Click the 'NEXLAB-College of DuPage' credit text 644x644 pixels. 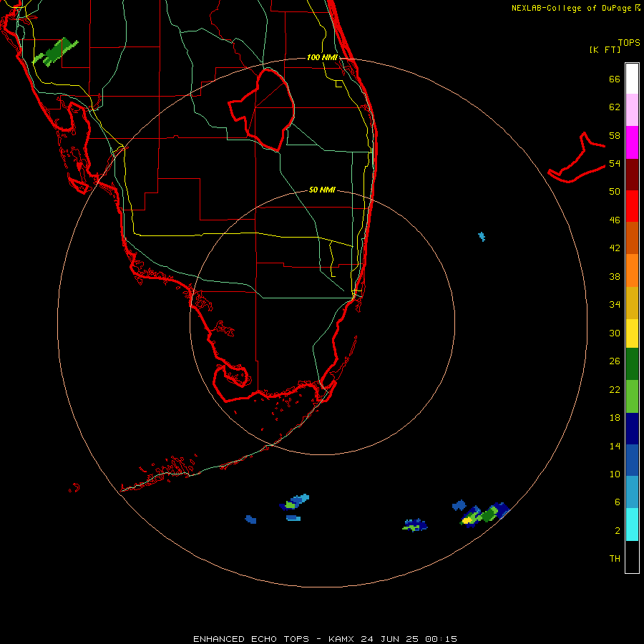coord(571,8)
